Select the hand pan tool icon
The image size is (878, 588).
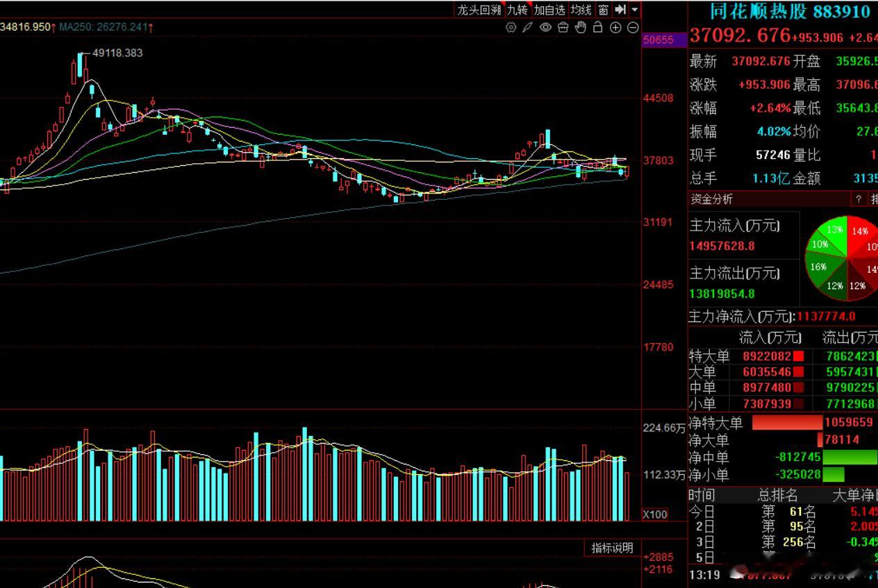581,27
